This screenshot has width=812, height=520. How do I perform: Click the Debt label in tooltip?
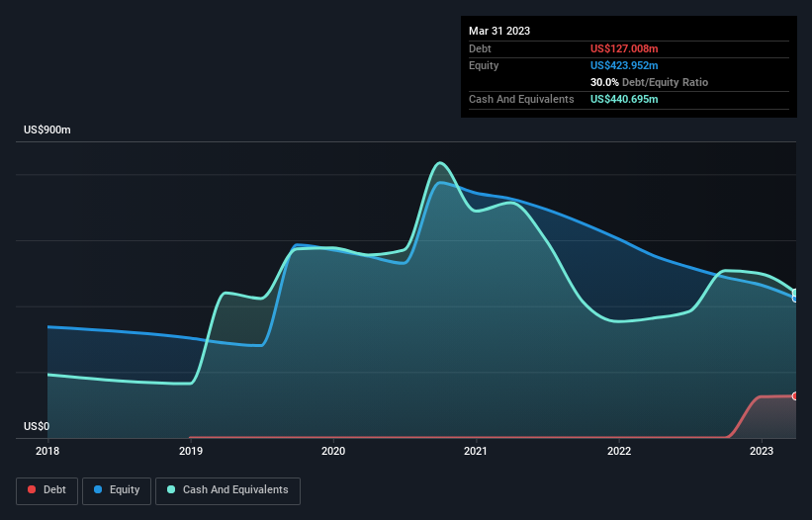click(x=480, y=48)
